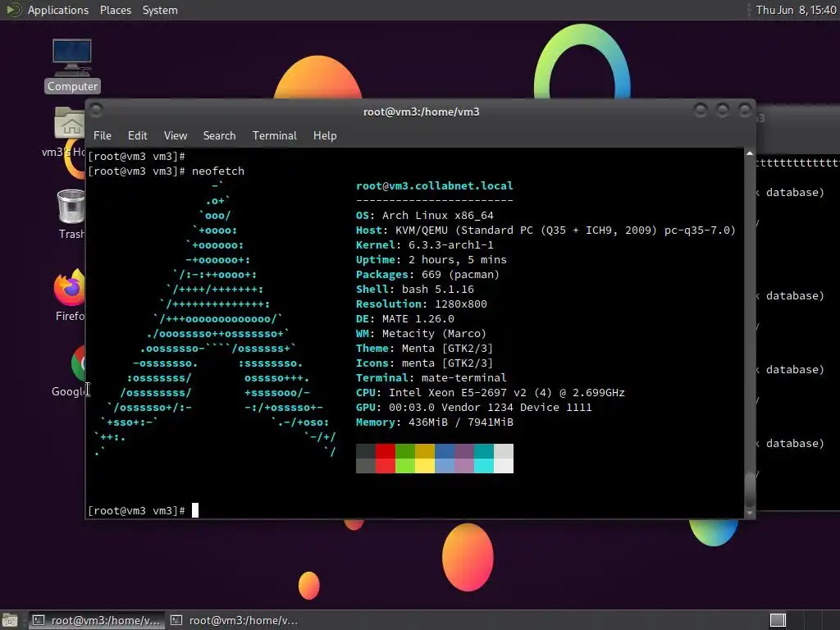Open the Places menu
The height and width of the screenshot is (630, 840).
(115, 10)
